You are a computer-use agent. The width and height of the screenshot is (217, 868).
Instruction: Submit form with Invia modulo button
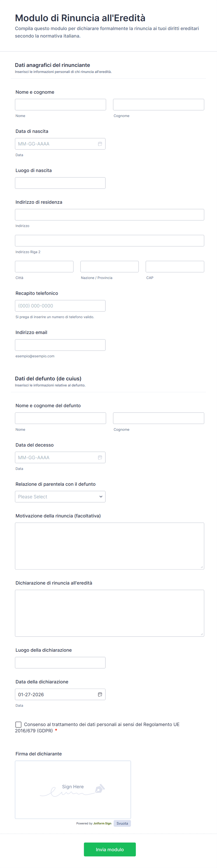[x=110, y=849]
